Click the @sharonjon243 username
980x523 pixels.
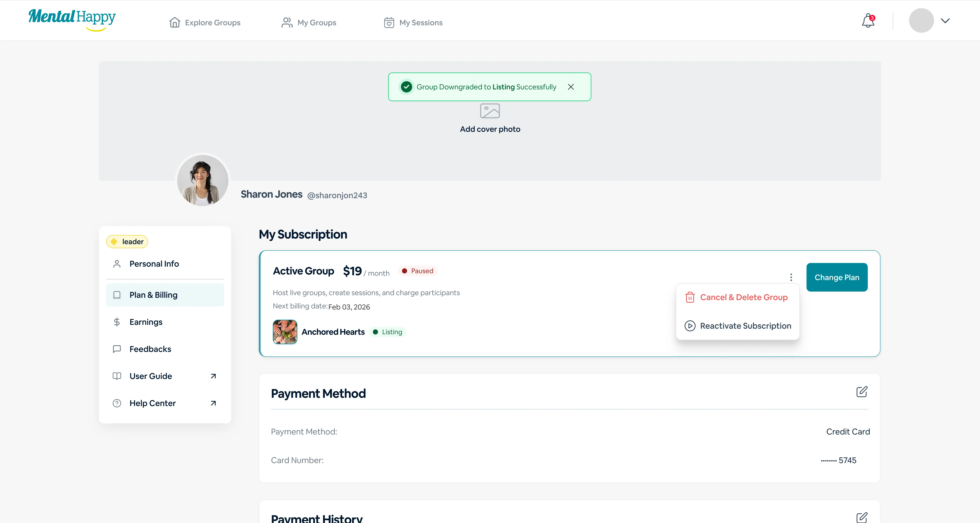pyautogui.click(x=337, y=195)
